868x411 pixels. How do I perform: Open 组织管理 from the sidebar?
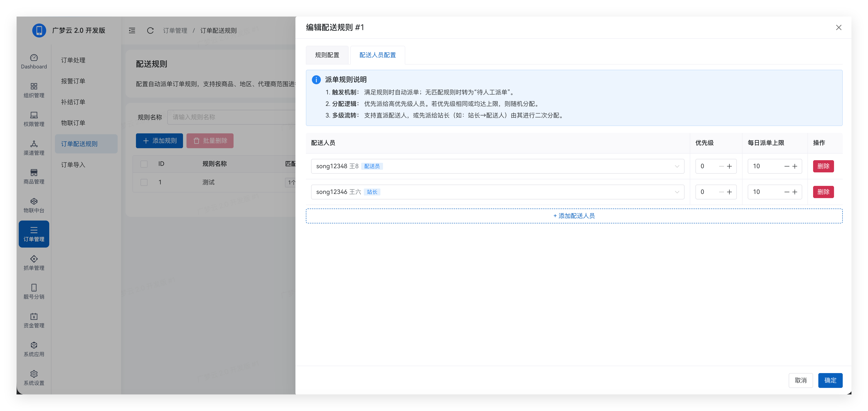(x=34, y=90)
